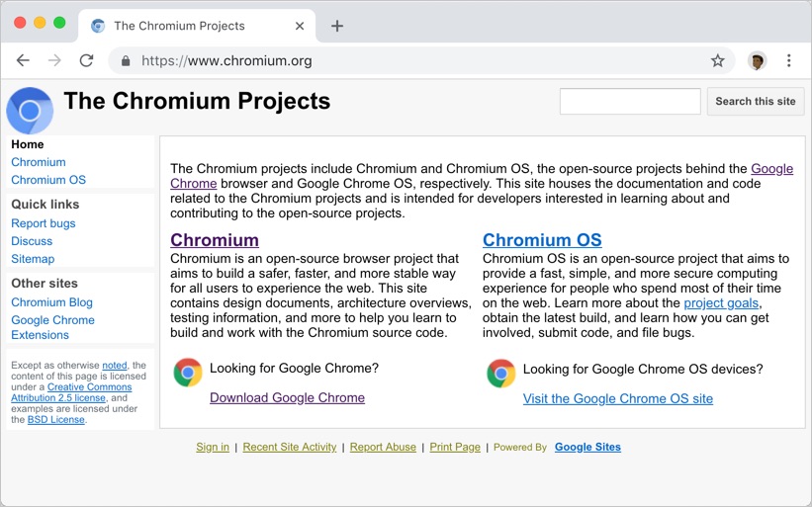
Task: Go back with the browser back arrow
Action: 23,60
